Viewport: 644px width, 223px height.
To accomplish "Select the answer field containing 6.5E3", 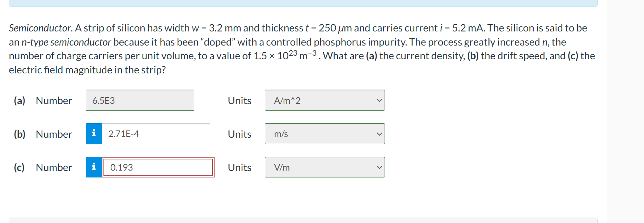I will click(x=140, y=100).
